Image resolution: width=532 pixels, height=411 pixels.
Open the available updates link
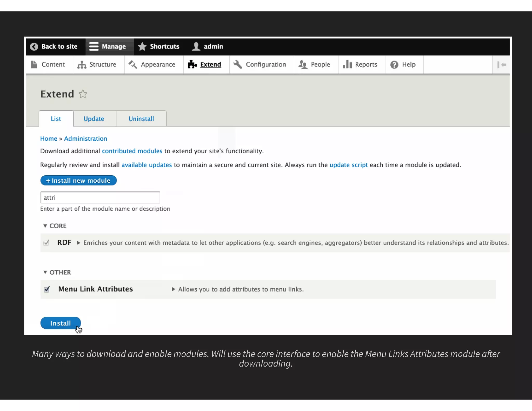pos(147,165)
